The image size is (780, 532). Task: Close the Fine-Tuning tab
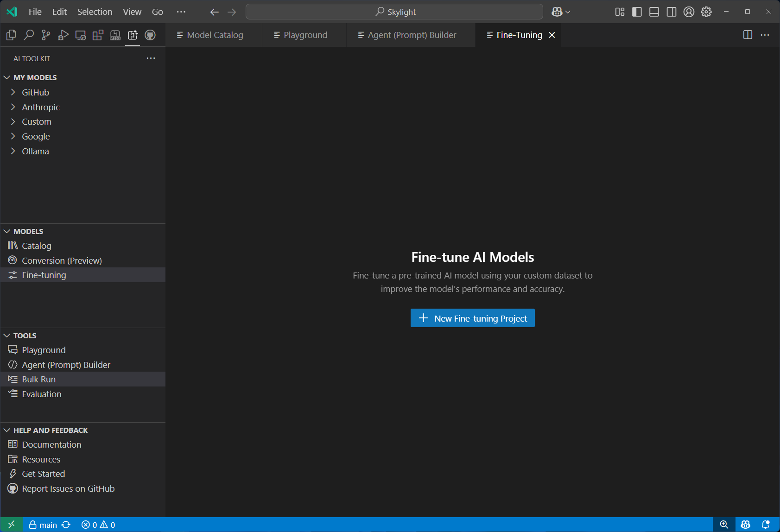tap(552, 35)
